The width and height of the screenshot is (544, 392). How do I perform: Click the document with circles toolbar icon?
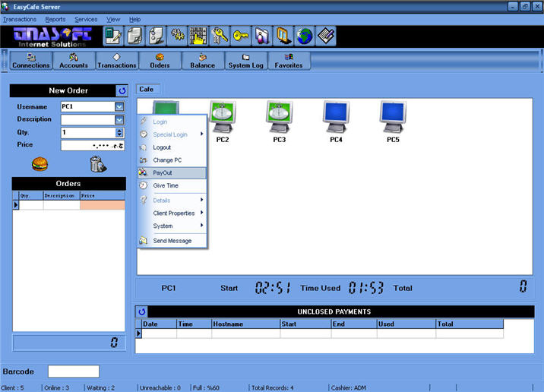tap(156, 36)
